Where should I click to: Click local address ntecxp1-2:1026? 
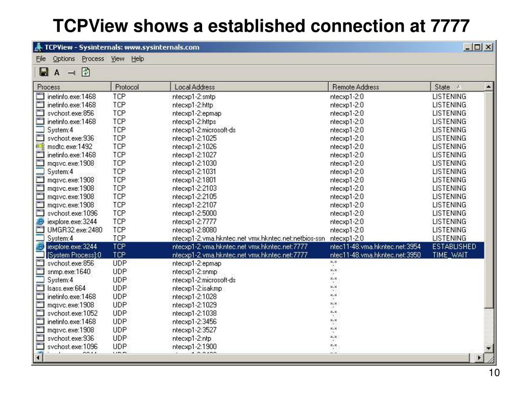click(x=194, y=147)
